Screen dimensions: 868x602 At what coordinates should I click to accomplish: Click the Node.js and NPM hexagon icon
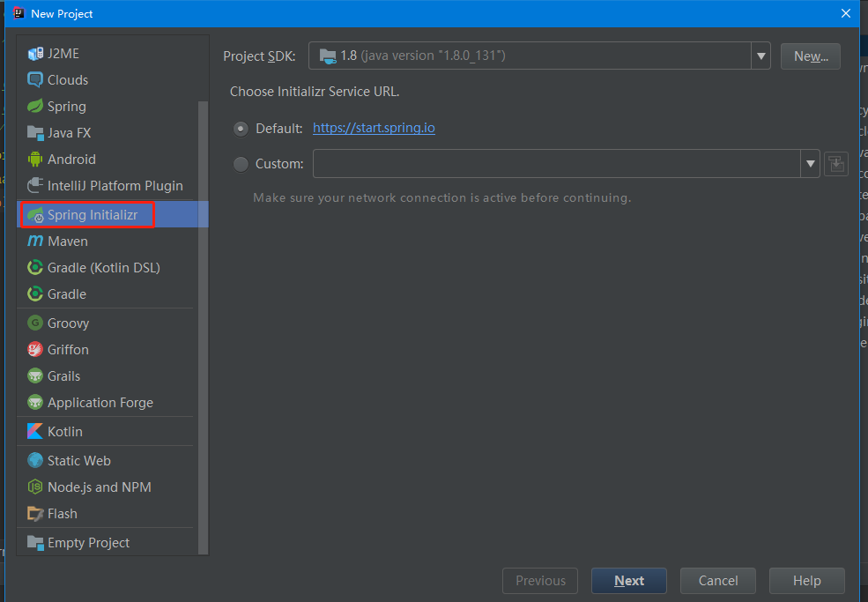tap(35, 487)
